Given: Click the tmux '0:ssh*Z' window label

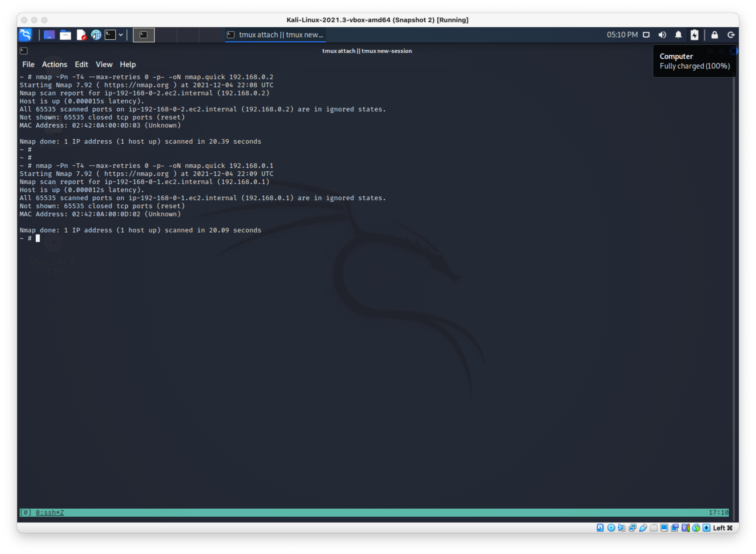Looking at the screenshot, I should pos(50,513).
